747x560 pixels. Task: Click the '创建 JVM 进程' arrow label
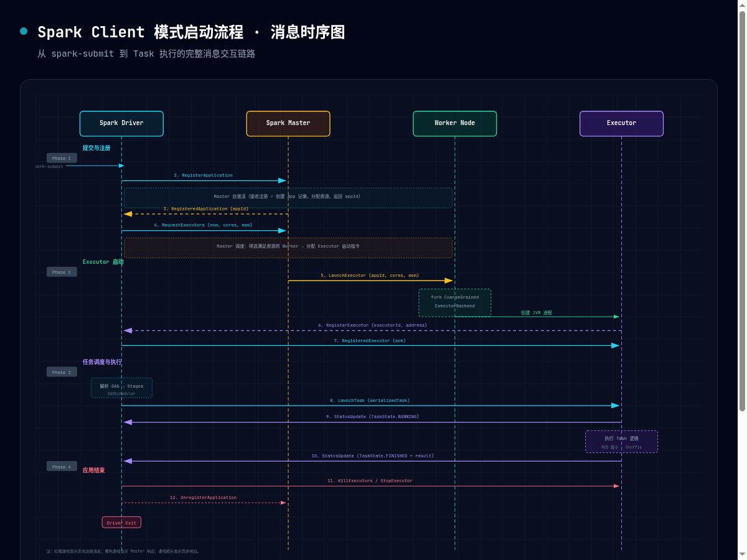click(x=537, y=313)
